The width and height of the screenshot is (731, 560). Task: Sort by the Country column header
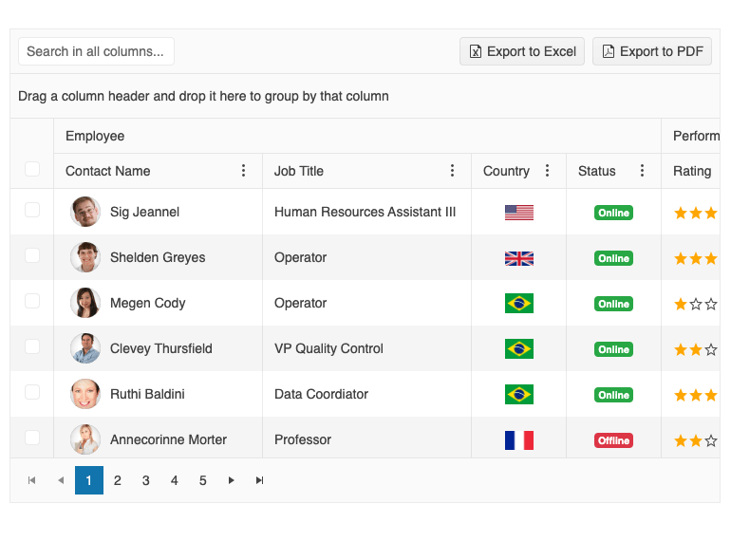506,171
